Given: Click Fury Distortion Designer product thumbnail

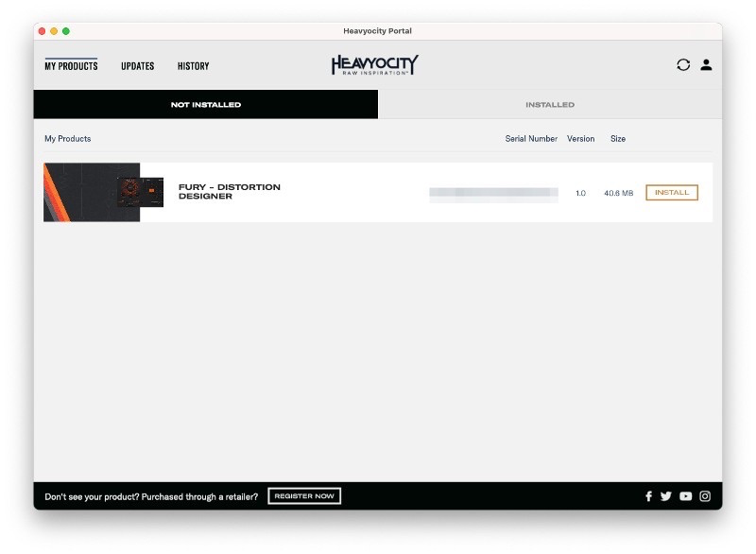Looking at the screenshot, I should coord(104,192).
